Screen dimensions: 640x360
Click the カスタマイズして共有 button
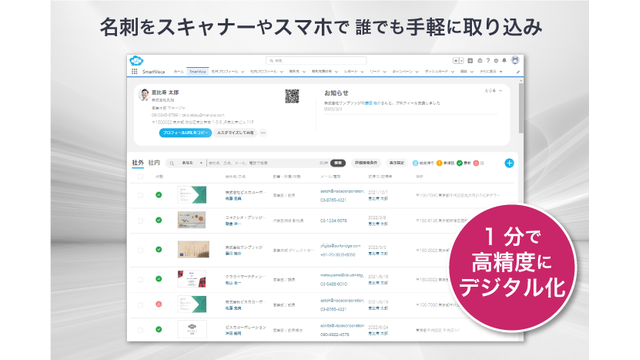point(235,133)
